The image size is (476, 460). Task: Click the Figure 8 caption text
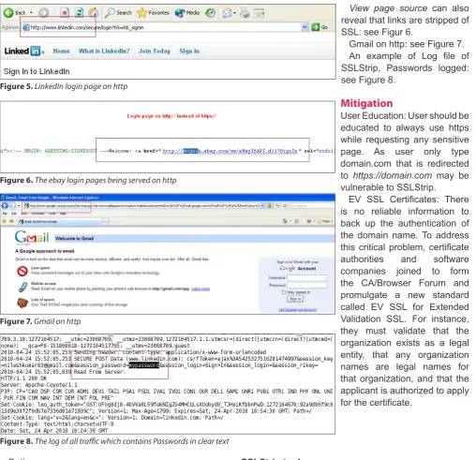[x=114, y=441]
